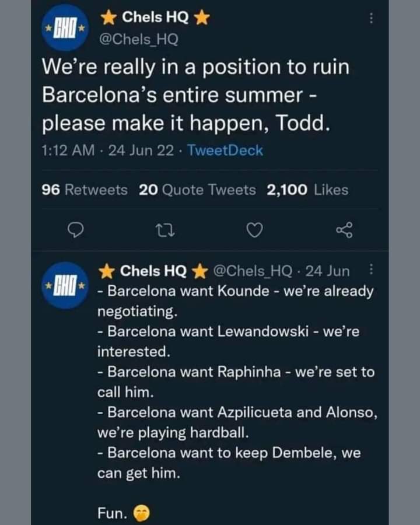Screen dimensions: 420x525
Task: Click the Chels HQ name in reply tweet
Action: point(153,271)
